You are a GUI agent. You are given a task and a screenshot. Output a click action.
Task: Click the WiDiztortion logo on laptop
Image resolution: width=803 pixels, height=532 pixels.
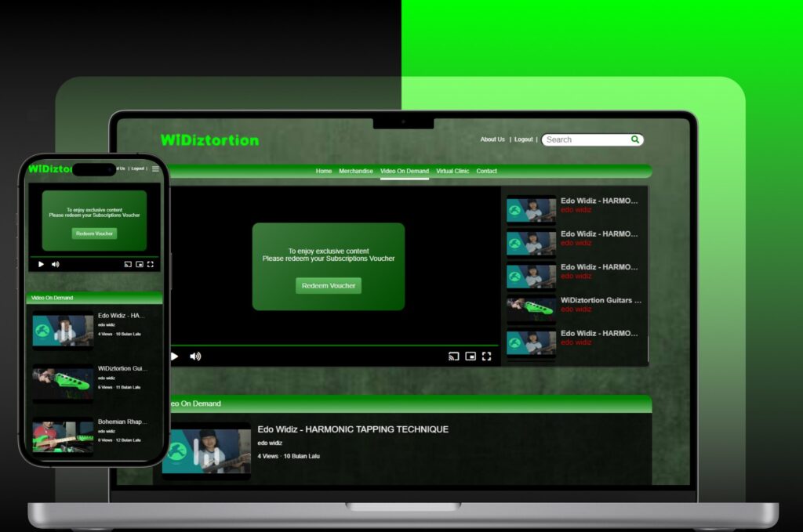click(x=210, y=139)
